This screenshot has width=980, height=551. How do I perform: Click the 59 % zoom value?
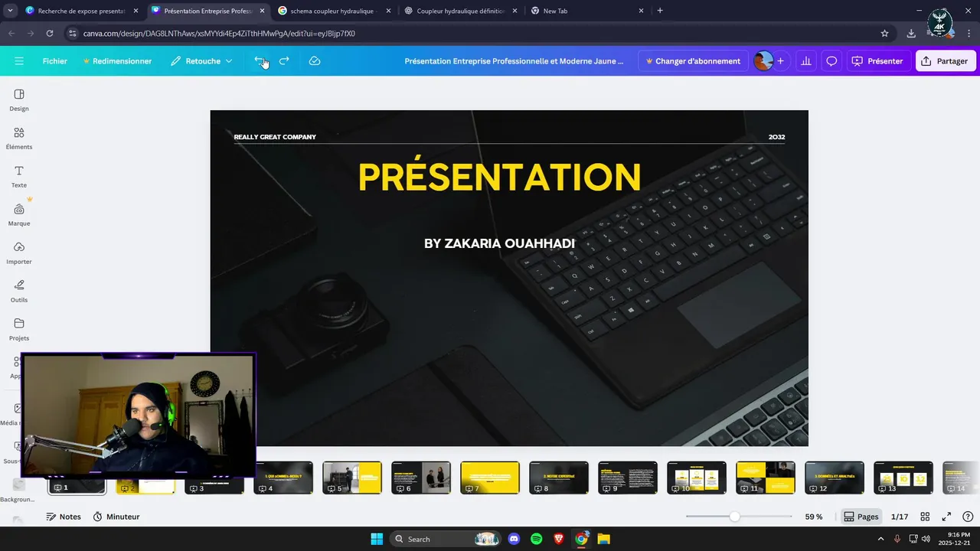click(x=814, y=517)
